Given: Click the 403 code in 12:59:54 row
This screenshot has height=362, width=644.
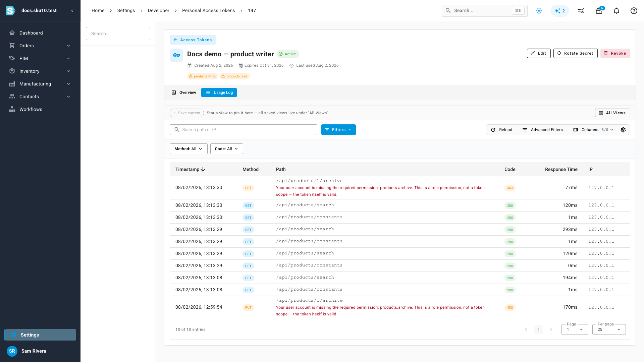Looking at the screenshot, I should [x=510, y=308].
